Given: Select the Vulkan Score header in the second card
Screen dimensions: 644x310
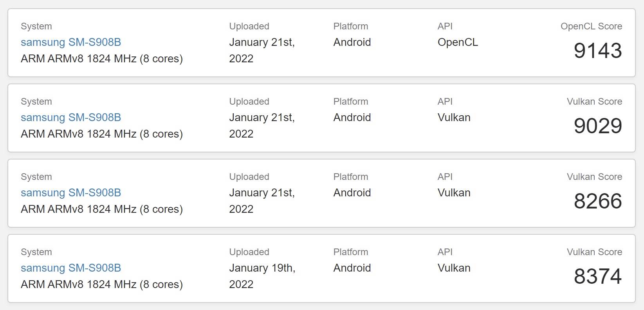Looking at the screenshot, I should (594, 102).
